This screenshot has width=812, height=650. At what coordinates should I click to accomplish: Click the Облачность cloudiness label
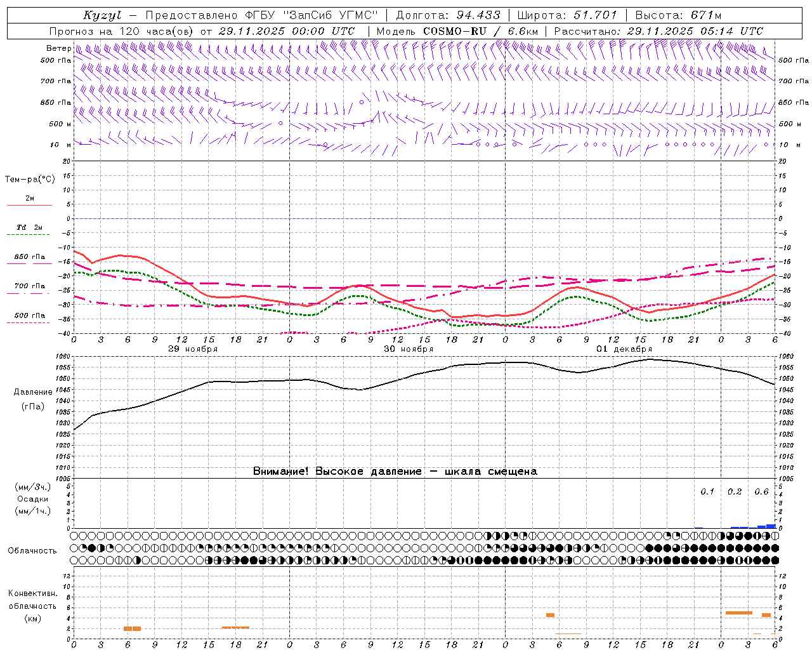click(32, 551)
